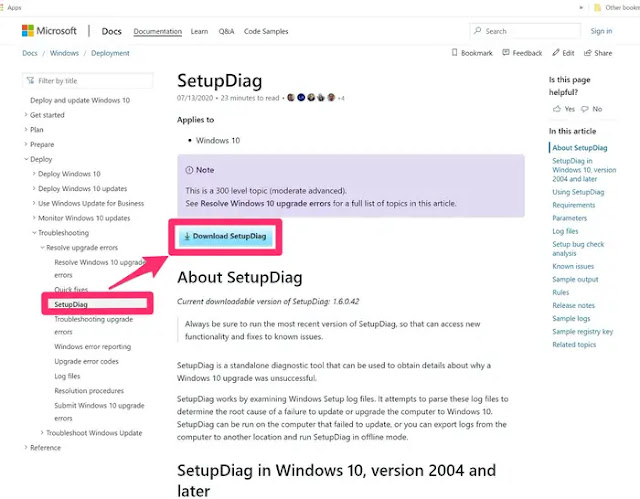Click the search magnifier icon
This screenshot has height=499, width=640.
tap(477, 31)
